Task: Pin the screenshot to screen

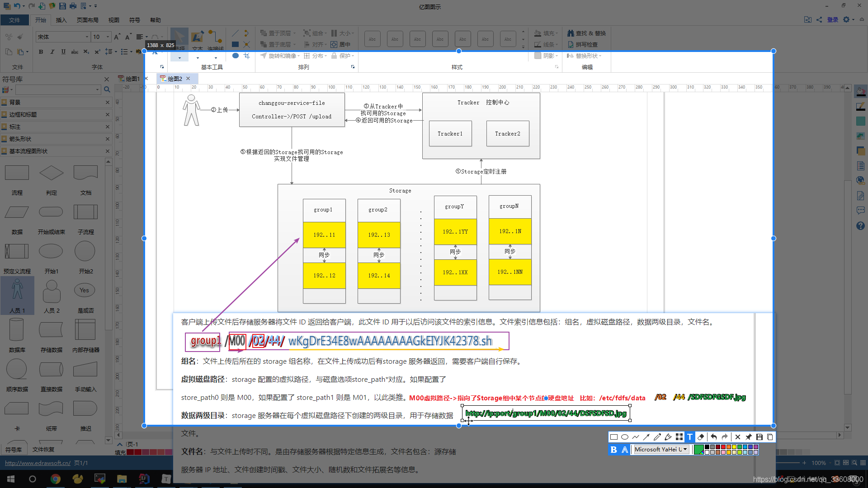Action: [749, 437]
